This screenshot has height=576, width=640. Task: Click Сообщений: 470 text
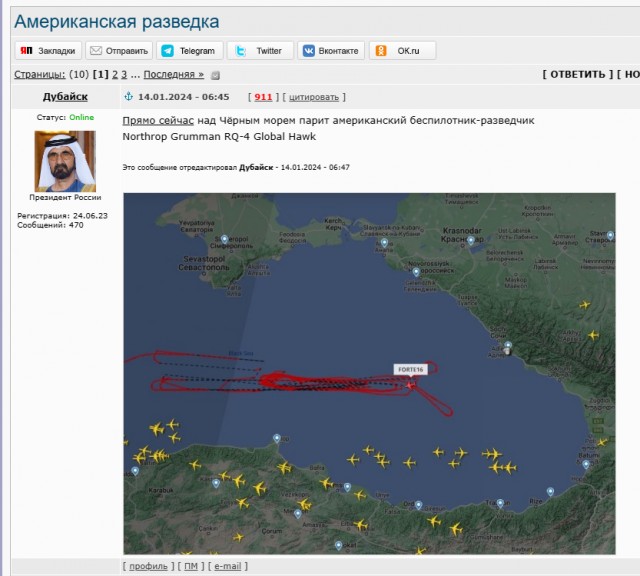click(x=50, y=225)
